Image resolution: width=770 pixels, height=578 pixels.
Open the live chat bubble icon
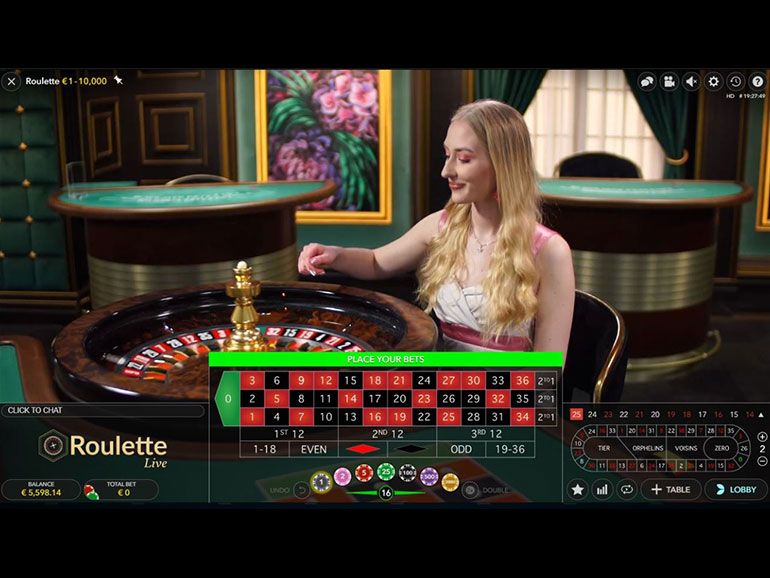pyautogui.click(x=647, y=82)
